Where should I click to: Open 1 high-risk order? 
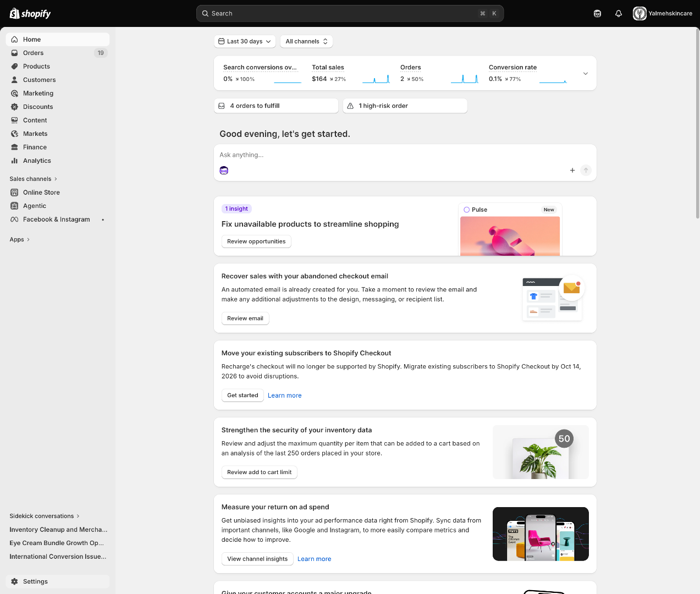405,106
